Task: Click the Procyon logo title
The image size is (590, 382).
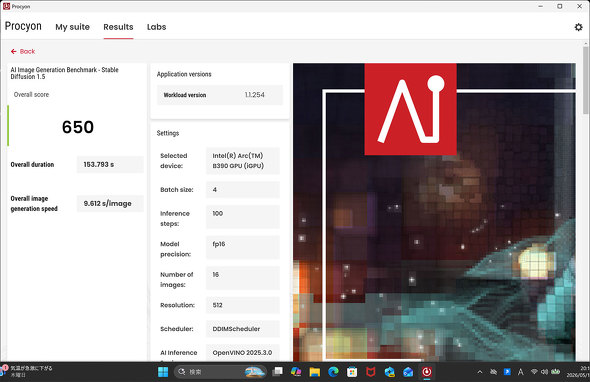Action: click(x=23, y=26)
